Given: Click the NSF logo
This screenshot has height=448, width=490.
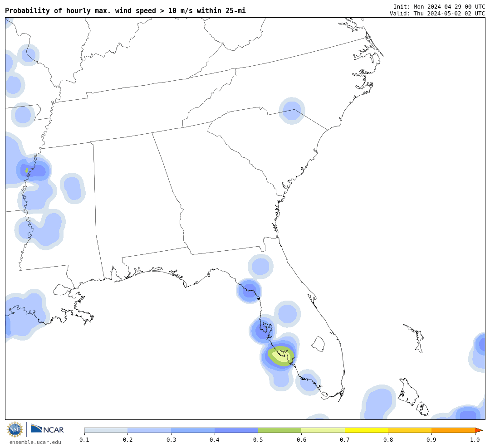Looking at the screenshot, I should [x=15, y=429].
